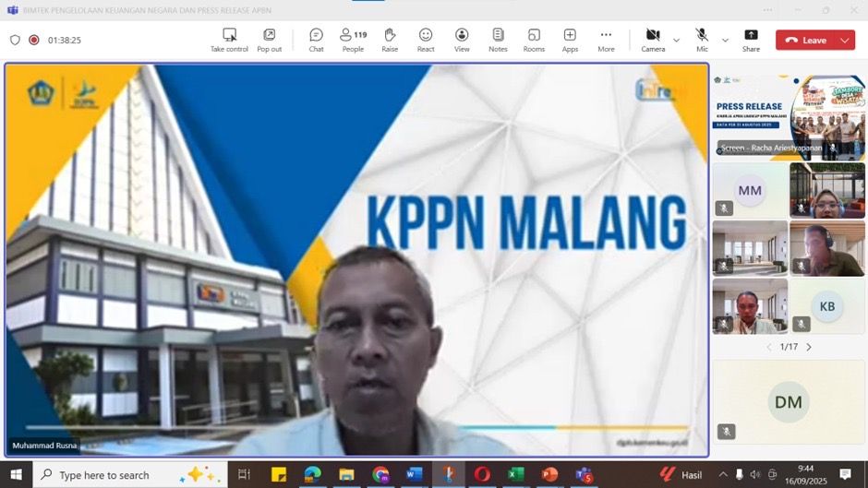Open File Explorer from taskbar
This screenshot has height=488, width=868.
(x=346, y=475)
